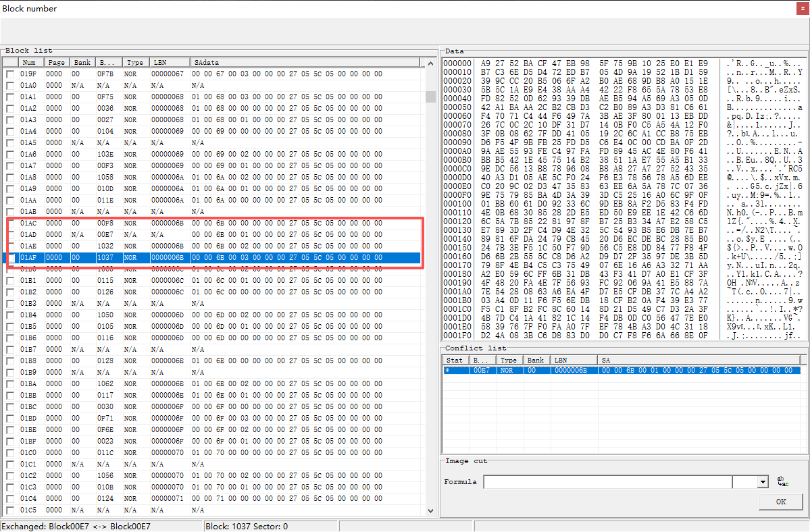The width and height of the screenshot is (810, 532).
Task: Click block value 011E in row 01AA
Action: click(105, 201)
